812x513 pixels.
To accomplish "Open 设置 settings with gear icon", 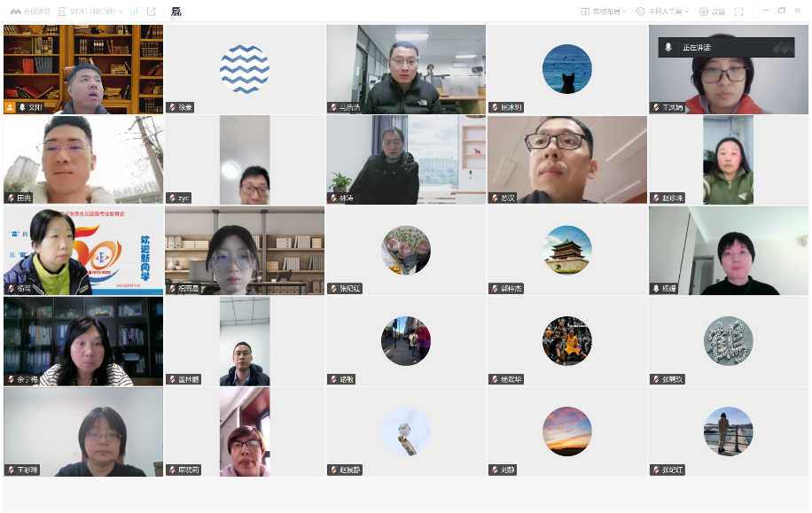I will click(x=711, y=12).
